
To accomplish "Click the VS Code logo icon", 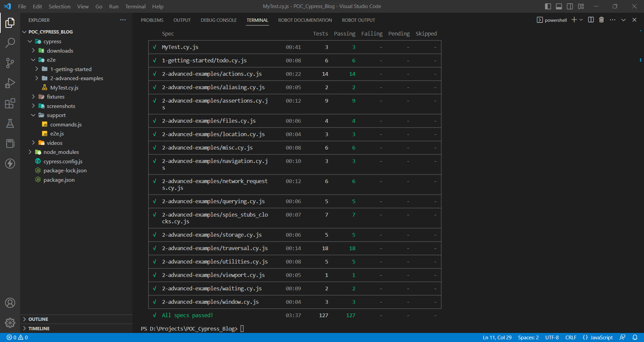I will [7, 6].
